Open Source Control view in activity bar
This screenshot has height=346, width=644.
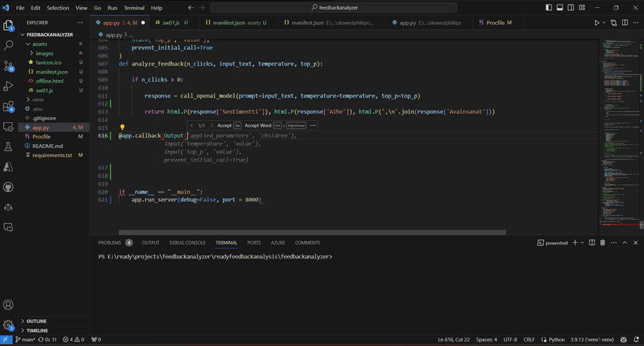point(8,66)
